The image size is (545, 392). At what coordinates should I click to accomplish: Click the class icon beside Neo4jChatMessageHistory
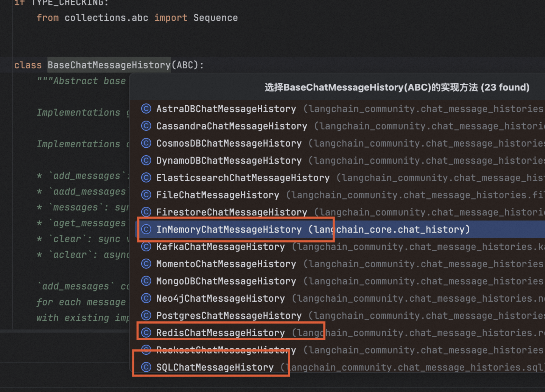click(x=146, y=298)
